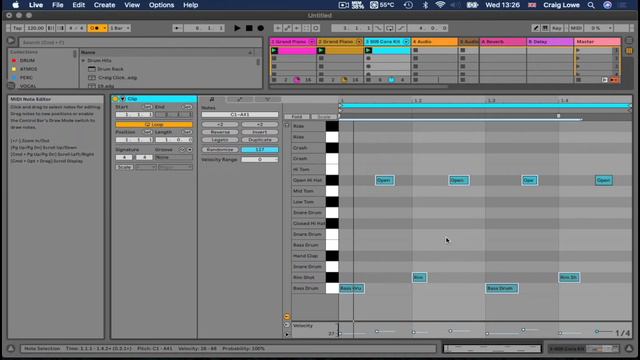
Task: Open the Groove None chooser
Action: click(x=173, y=158)
